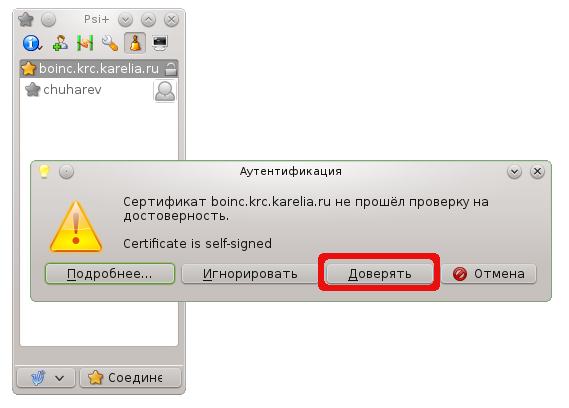This screenshot has width=569, height=408.
Task: Click the star icon in Psi+ title bar
Action: pyautogui.click(x=26, y=19)
